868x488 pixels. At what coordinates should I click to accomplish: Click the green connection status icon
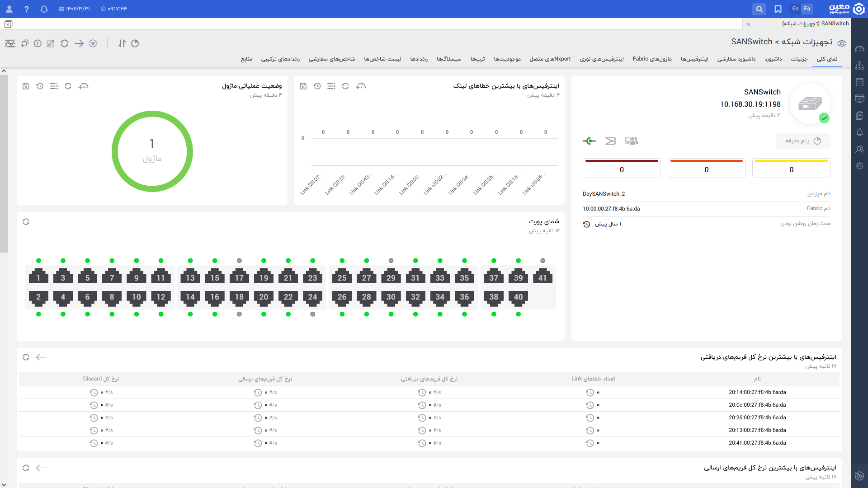click(589, 141)
